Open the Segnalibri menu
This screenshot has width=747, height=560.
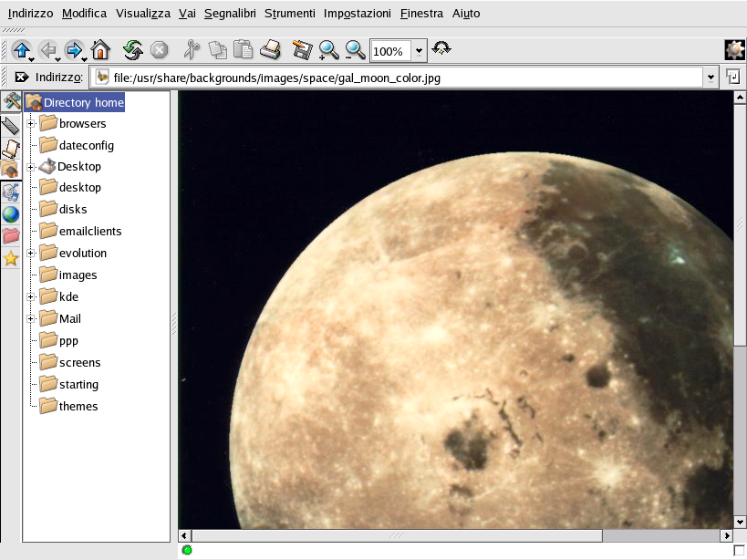[230, 14]
